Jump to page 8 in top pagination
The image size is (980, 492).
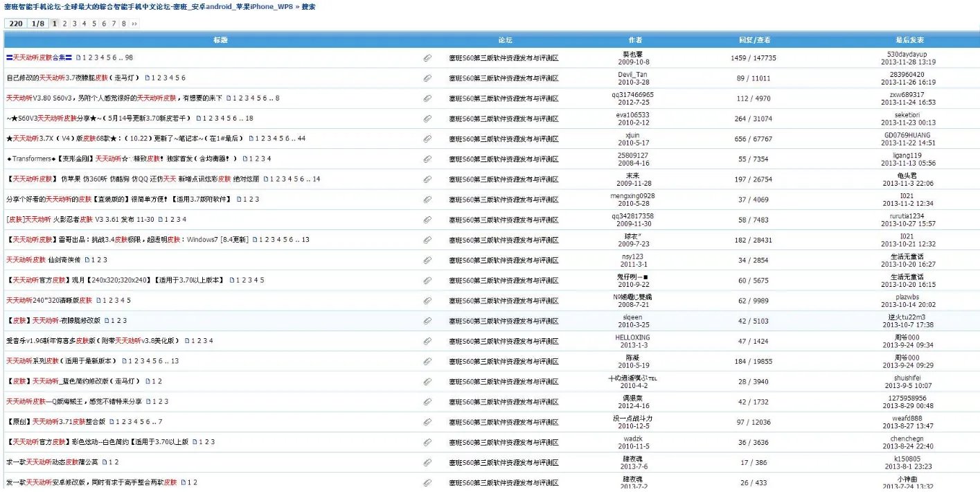pos(123,24)
